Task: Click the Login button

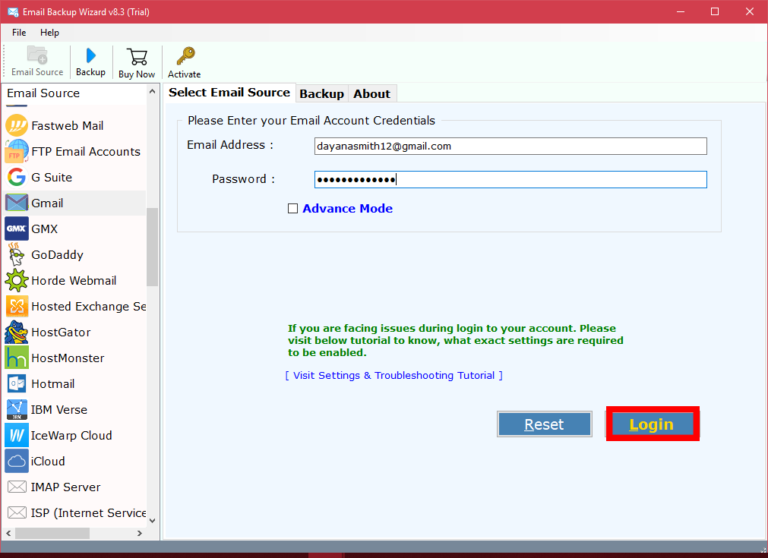Action: coord(651,424)
